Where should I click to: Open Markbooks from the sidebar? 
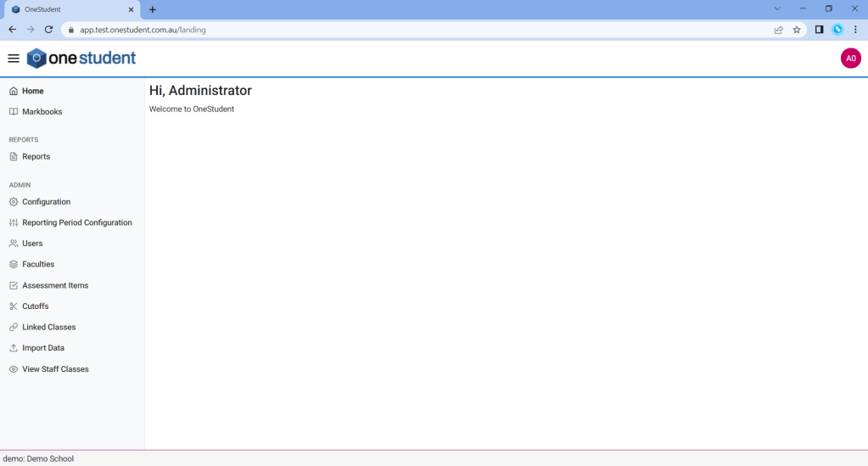click(x=42, y=112)
